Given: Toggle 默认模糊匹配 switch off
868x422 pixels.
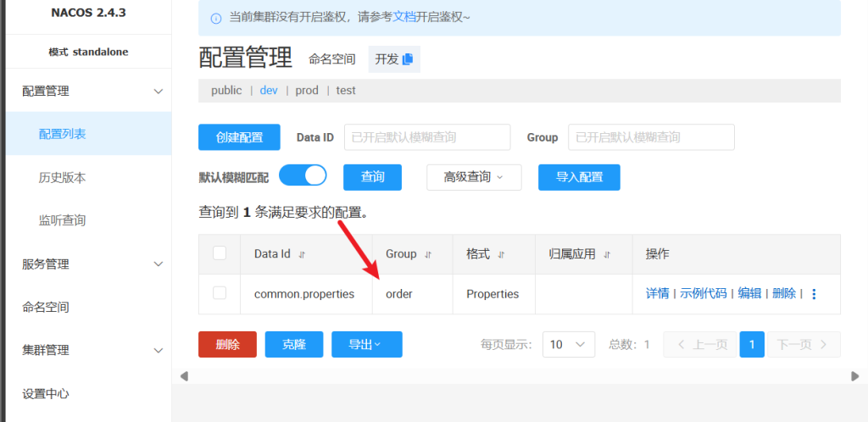Looking at the screenshot, I should coord(303,175).
